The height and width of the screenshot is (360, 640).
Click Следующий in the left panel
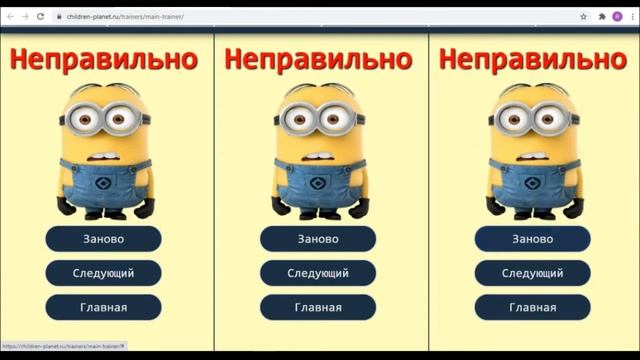103,273
